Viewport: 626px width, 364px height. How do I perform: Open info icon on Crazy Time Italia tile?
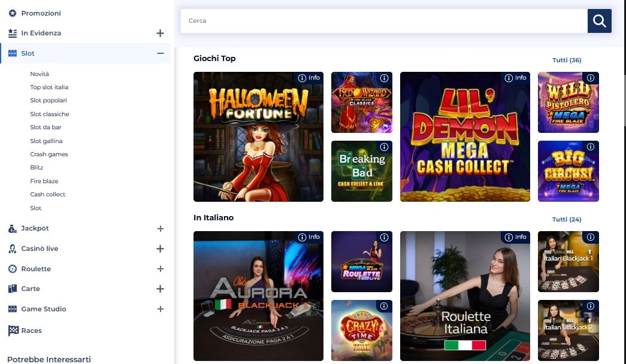[x=384, y=306]
